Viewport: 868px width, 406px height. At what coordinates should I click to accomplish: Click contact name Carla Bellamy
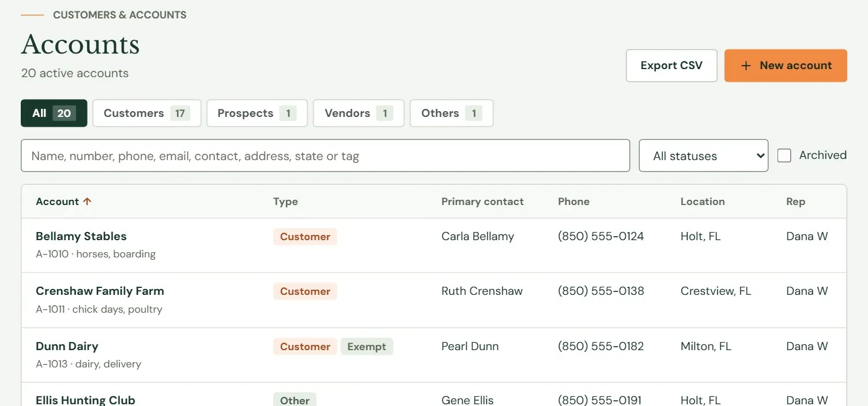pyautogui.click(x=478, y=236)
